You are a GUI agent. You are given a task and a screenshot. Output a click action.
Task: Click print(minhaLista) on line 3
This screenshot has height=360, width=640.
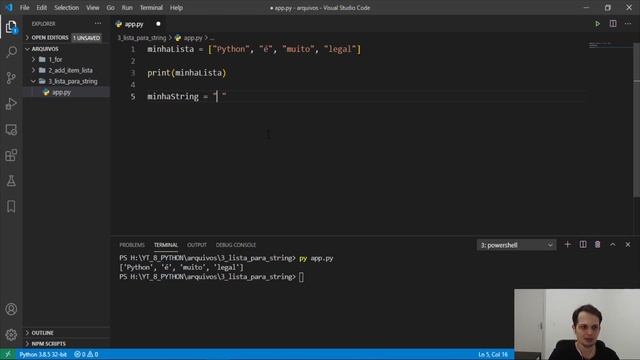(187, 73)
